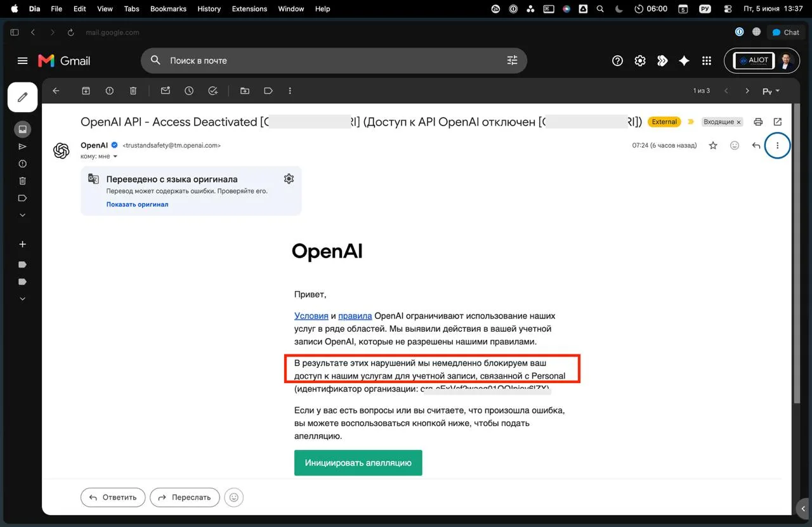Snooze this email with clock icon
The height and width of the screenshot is (527, 812).
point(189,91)
